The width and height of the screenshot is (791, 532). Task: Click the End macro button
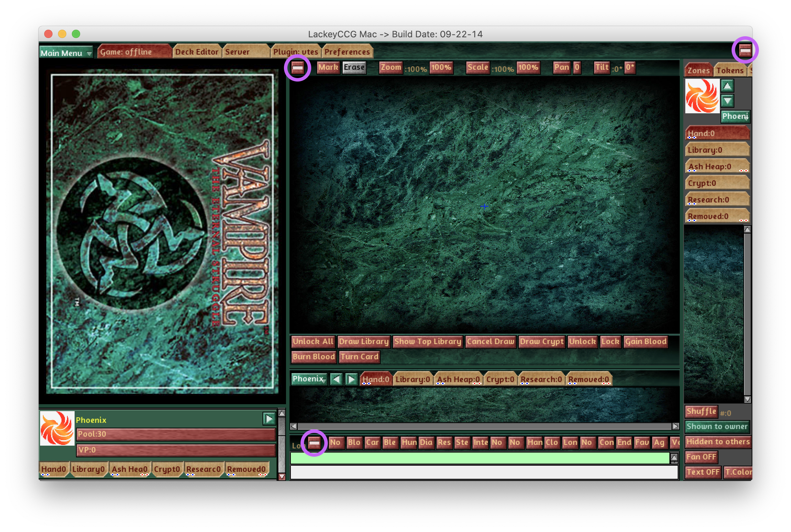pos(624,443)
